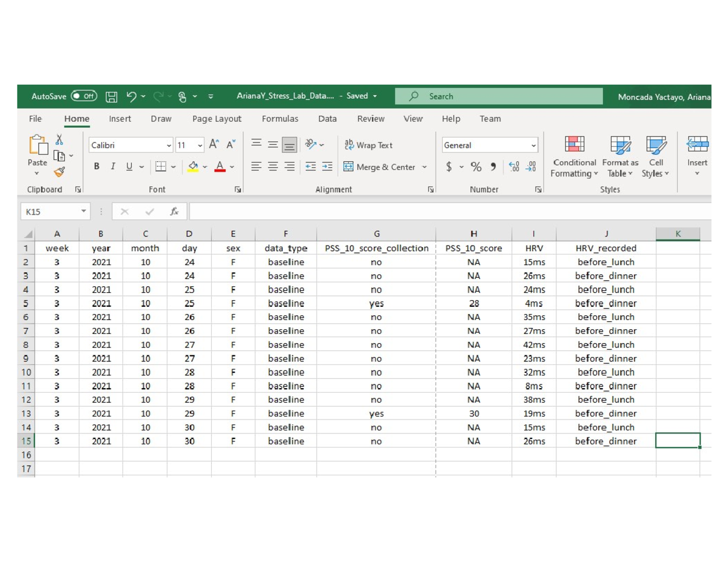Select the Format Painter brush

(x=59, y=172)
